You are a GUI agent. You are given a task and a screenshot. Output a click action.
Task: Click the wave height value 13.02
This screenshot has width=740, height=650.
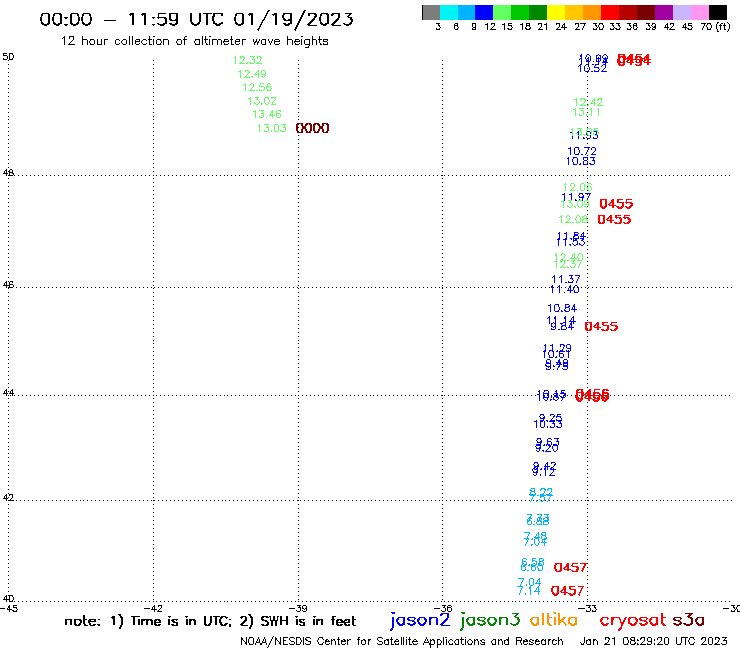pyautogui.click(x=262, y=101)
